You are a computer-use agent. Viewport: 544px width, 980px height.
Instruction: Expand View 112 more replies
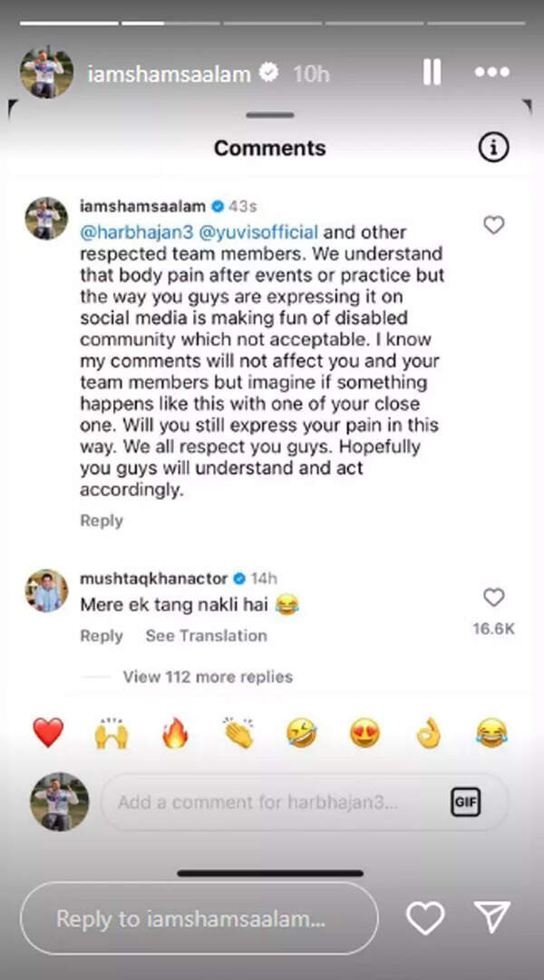208,677
